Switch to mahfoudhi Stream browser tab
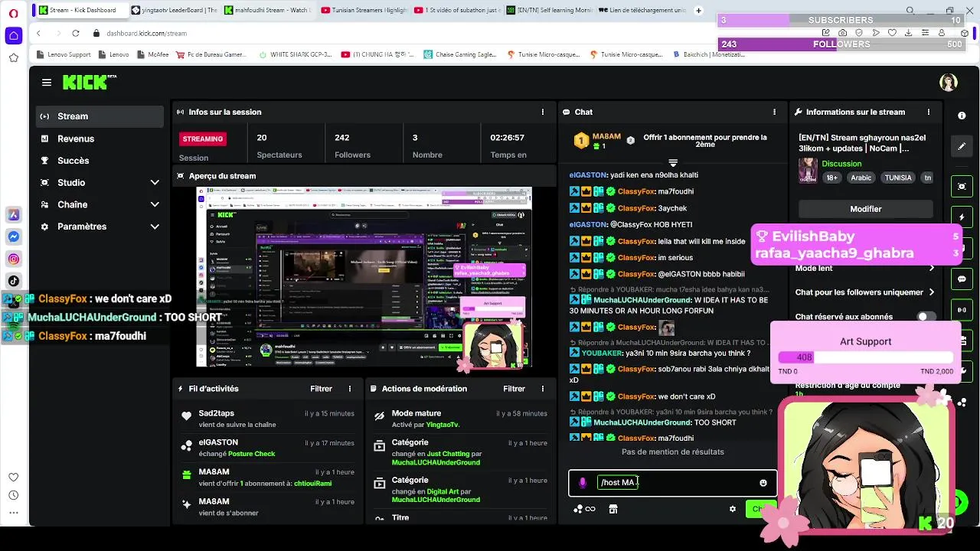Screen dimensions: 980x551 click(268, 10)
